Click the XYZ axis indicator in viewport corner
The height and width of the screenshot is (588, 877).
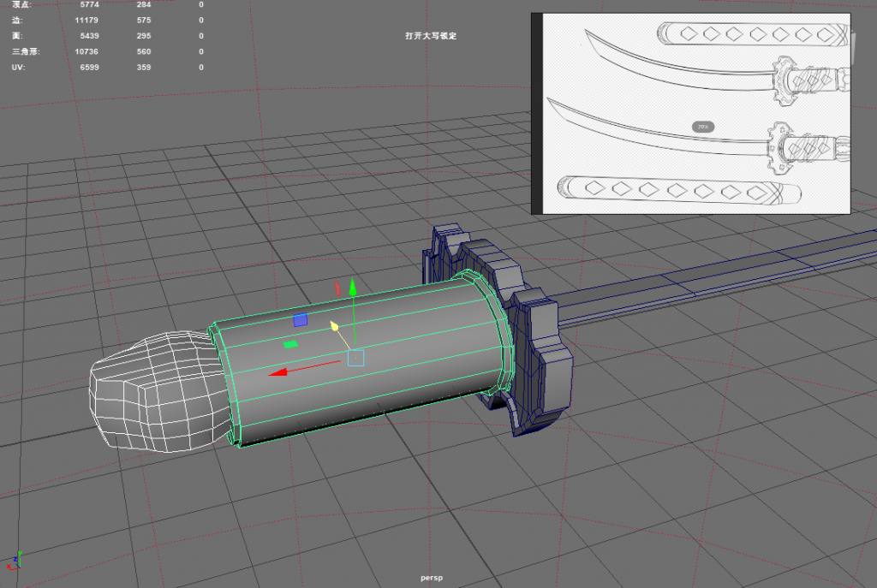(14, 560)
